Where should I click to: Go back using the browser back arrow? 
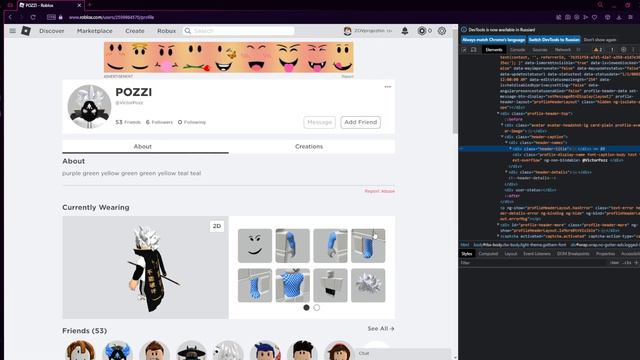10,17
